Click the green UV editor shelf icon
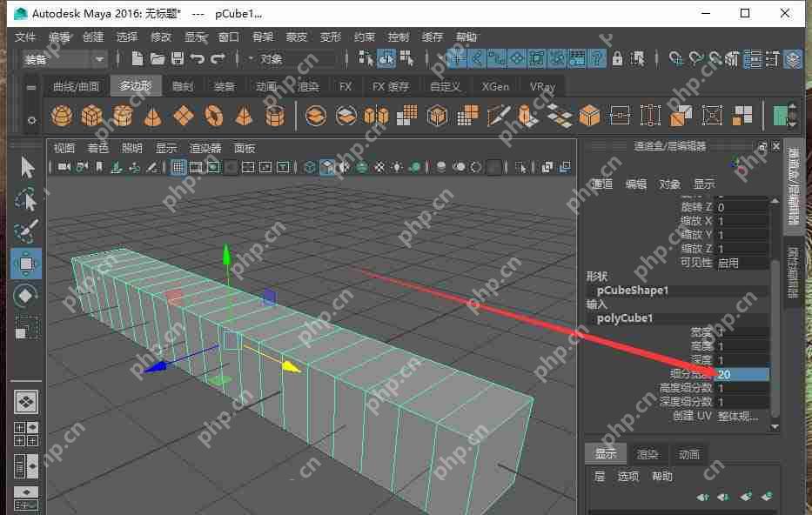The height and width of the screenshot is (515, 812). click(x=780, y=116)
